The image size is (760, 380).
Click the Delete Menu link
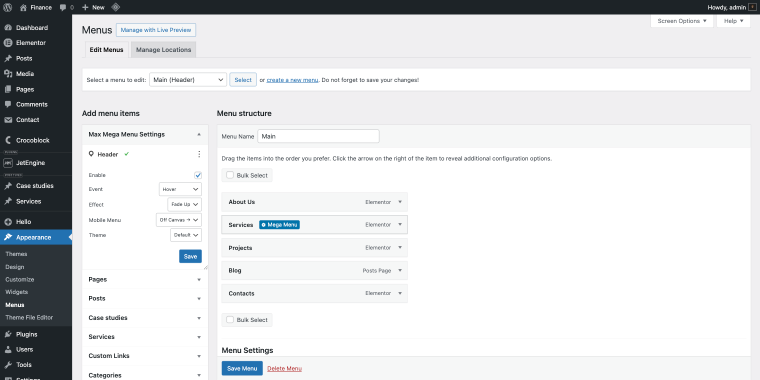click(285, 368)
